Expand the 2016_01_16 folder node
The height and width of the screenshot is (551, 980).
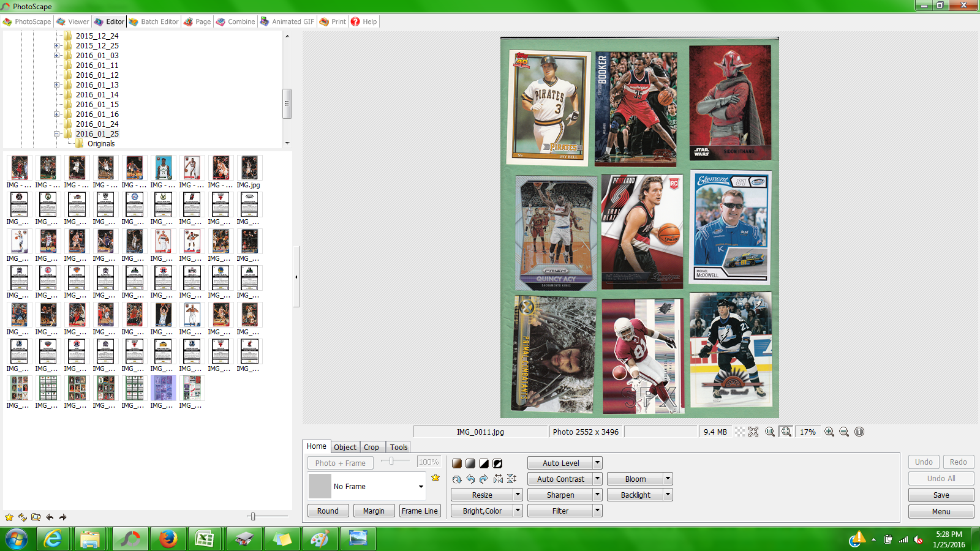[x=56, y=114]
